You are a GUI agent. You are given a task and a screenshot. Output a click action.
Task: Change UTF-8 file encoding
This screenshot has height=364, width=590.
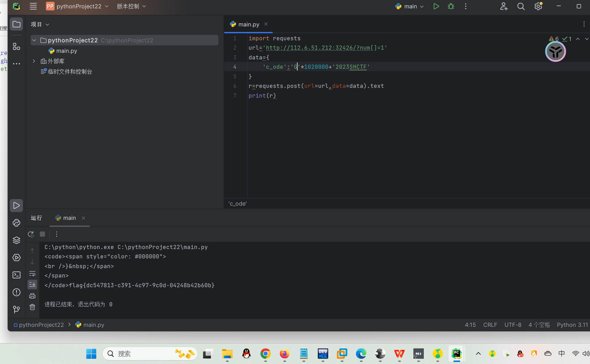click(x=513, y=325)
